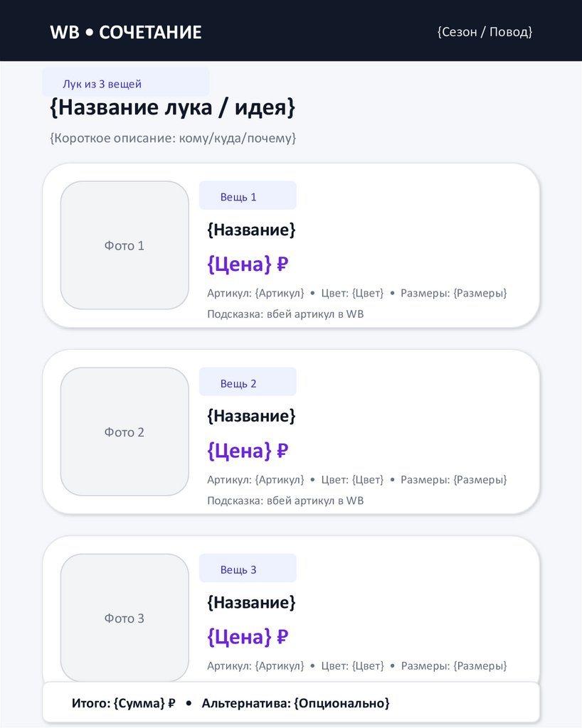582x728 pixels.
Task: Select the {Сезон / Повод} header placeholder
Action: tap(485, 32)
